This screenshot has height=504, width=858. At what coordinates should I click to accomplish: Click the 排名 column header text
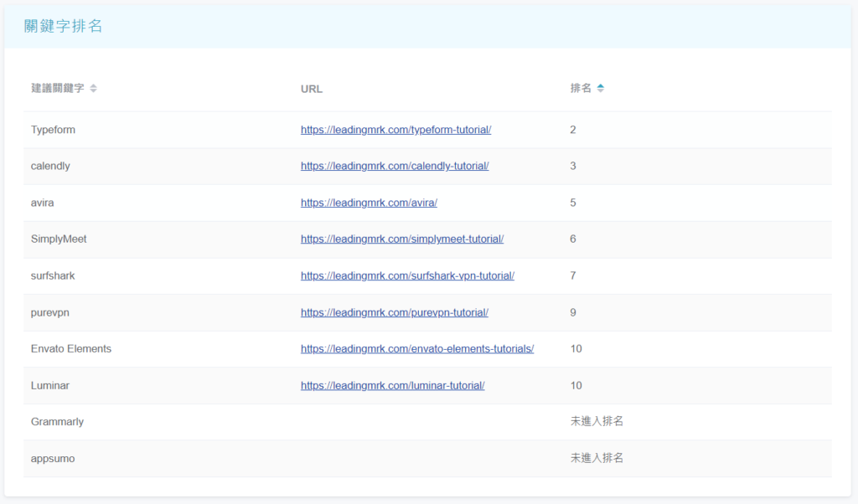pyautogui.click(x=581, y=89)
